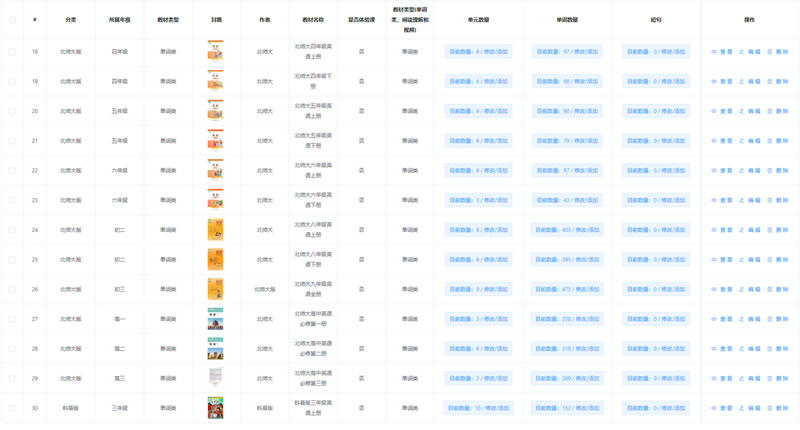Check the checkbox for row 26
Viewport: 800px width, 430px height.
coord(12,289)
